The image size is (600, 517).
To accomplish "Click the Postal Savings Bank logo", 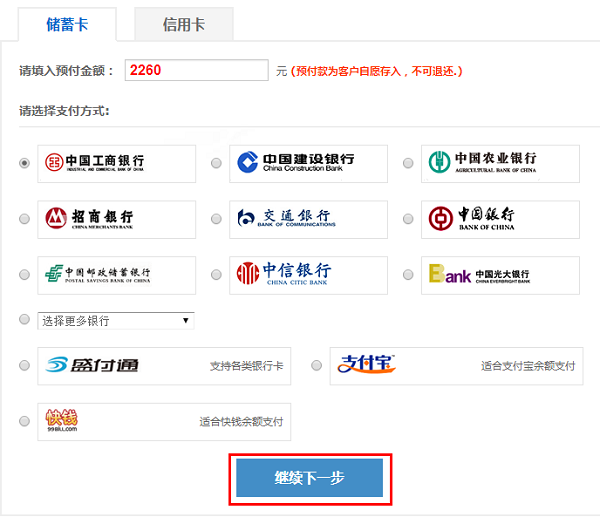I will pos(116,273).
